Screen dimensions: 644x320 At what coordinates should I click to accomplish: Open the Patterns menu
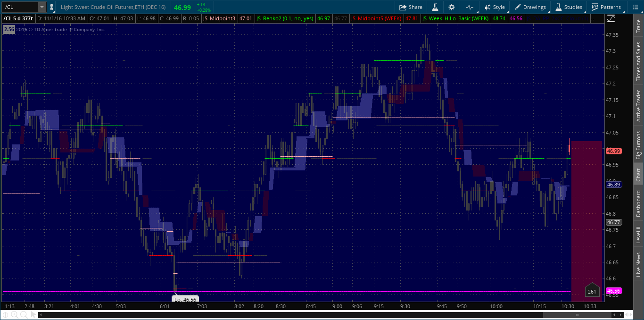point(606,7)
